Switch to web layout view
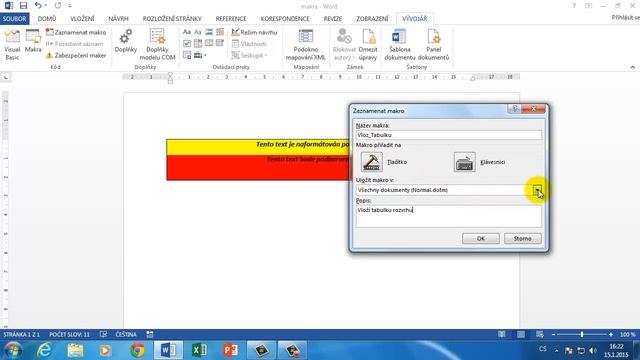Viewport: 640px width, 360px height. [x=540, y=334]
